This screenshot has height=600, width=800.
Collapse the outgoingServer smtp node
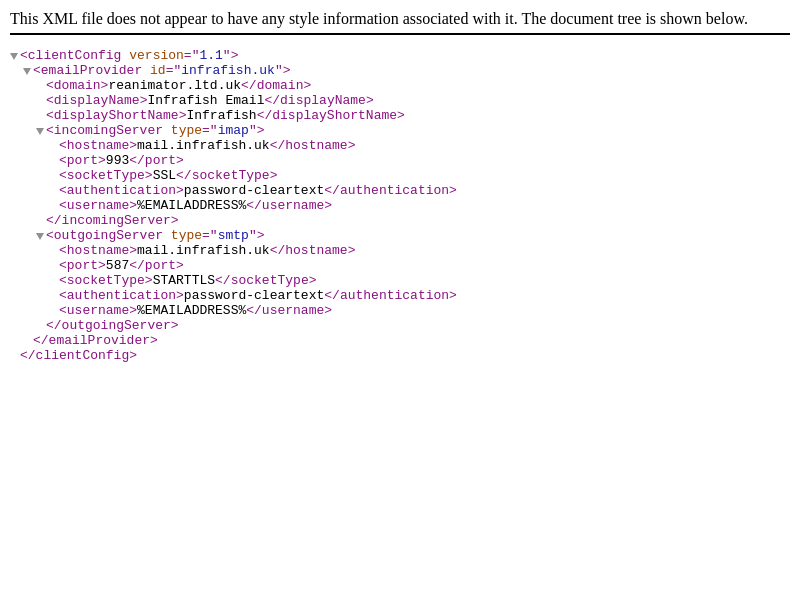coord(40,237)
